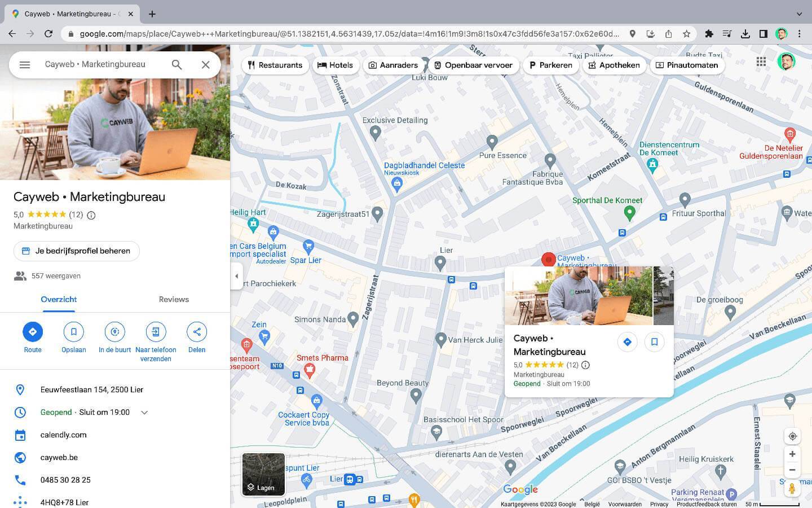The image size is (812, 508).
Task: Click plus code 4HQ8+78 Lier
Action: pos(64,502)
